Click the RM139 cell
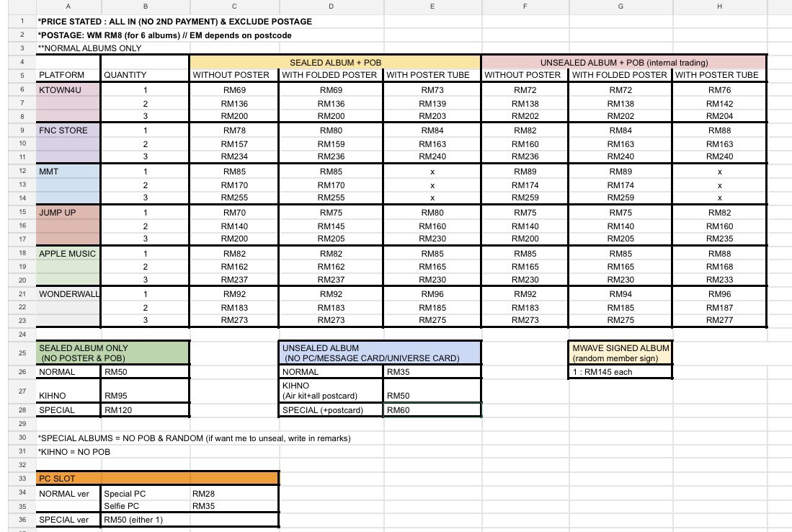Image resolution: width=792 pixels, height=532 pixels. click(432, 104)
